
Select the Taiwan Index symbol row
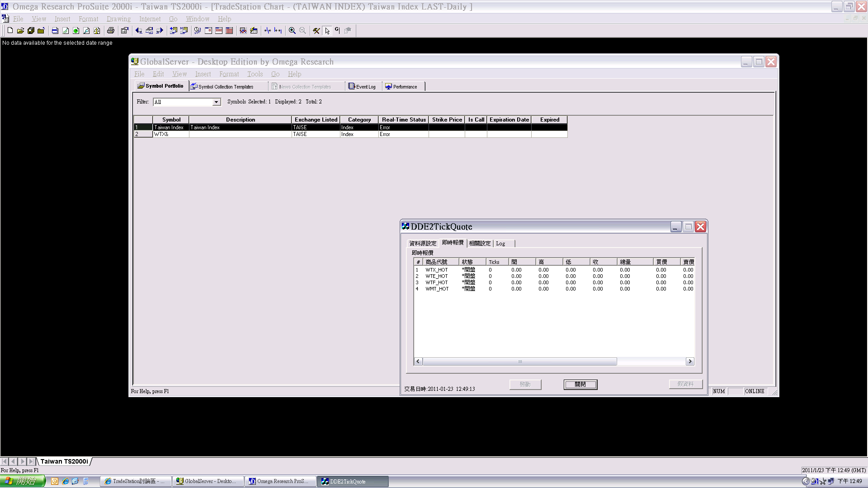click(350, 127)
